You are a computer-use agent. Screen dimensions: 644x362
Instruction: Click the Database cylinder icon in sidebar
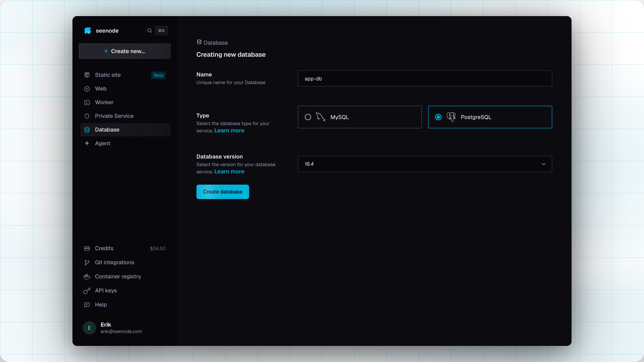coord(87,130)
